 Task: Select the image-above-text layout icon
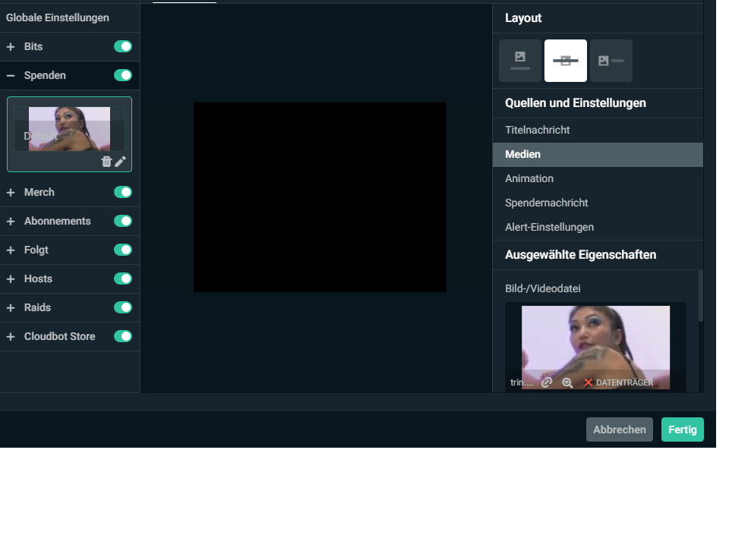(x=520, y=61)
